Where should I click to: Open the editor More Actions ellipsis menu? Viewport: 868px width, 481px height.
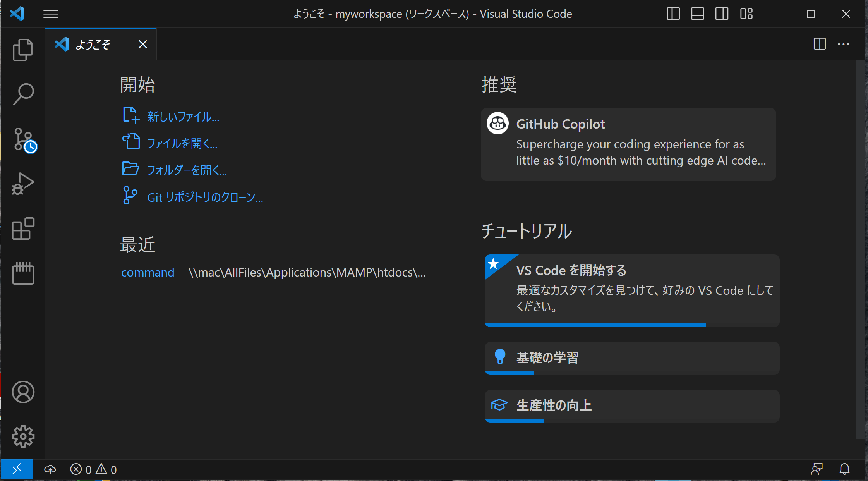point(844,44)
